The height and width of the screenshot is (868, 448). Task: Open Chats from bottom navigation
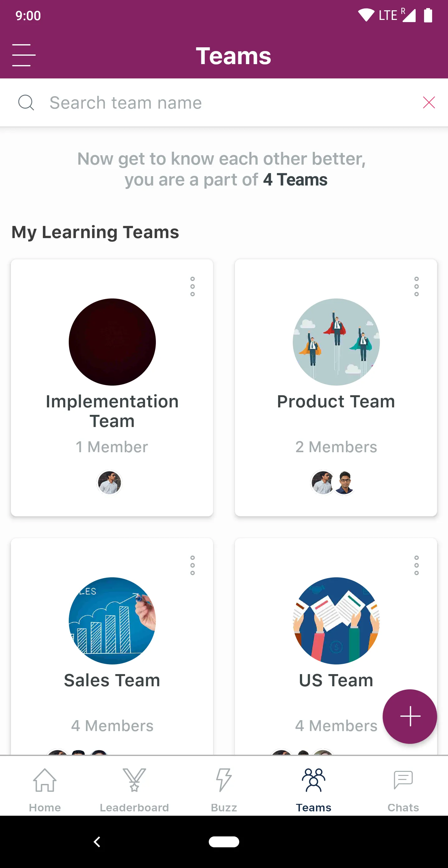click(403, 788)
